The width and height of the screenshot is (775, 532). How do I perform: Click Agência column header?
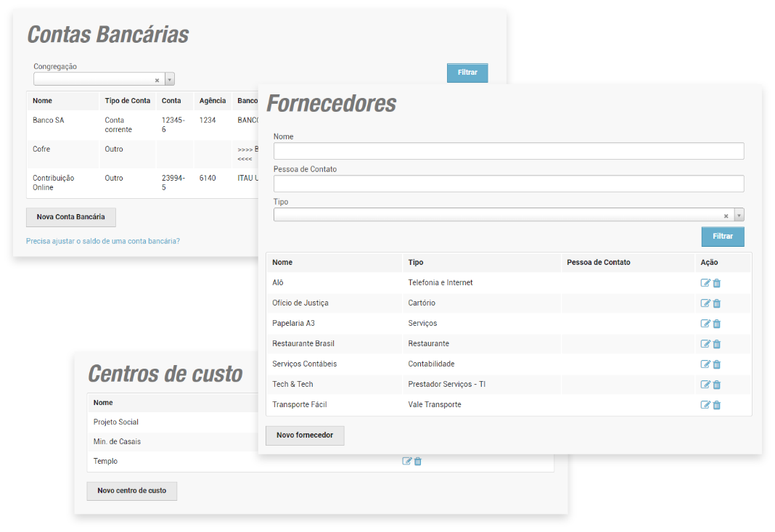[x=213, y=101]
